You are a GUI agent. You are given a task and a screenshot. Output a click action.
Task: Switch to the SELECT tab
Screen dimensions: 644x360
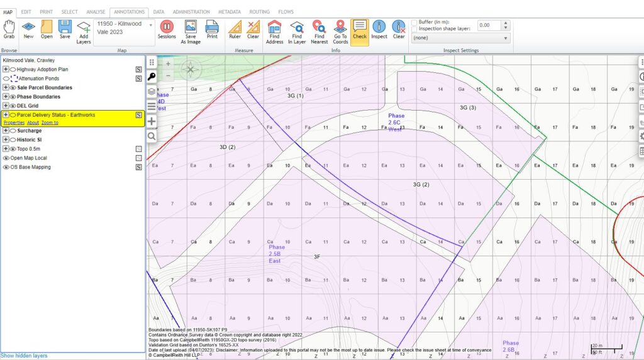pyautogui.click(x=69, y=12)
